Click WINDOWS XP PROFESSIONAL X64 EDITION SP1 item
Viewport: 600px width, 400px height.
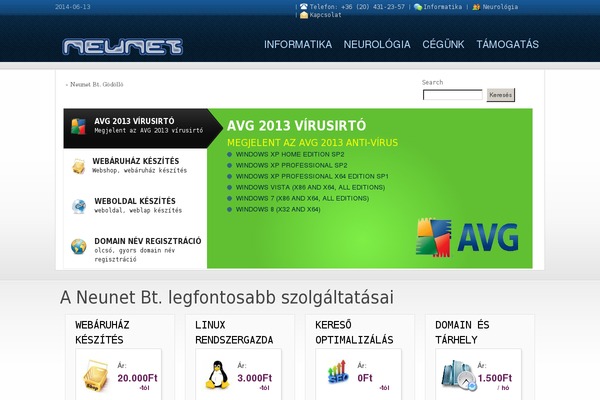point(312,176)
